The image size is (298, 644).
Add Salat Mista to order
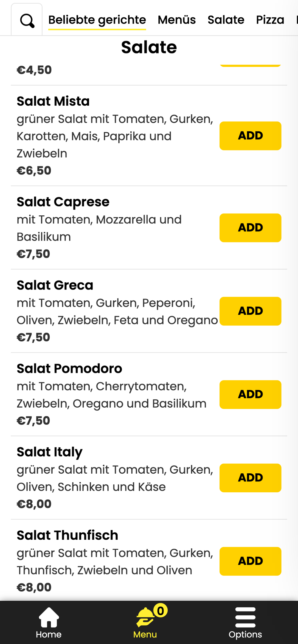[x=250, y=136]
